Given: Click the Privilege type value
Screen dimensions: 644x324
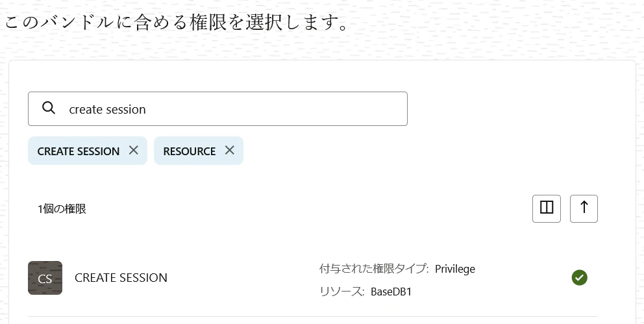Looking at the screenshot, I should pos(455,269).
